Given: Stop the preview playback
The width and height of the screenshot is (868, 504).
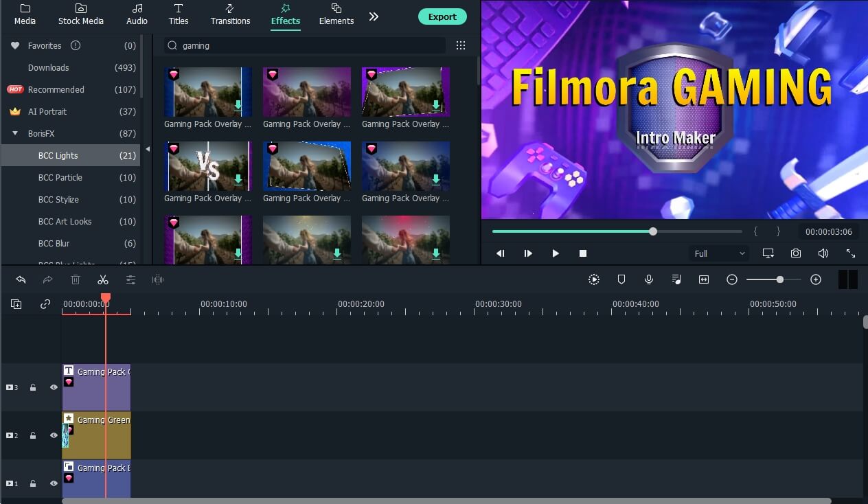Looking at the screenshot, I should (x=583, y=253).
